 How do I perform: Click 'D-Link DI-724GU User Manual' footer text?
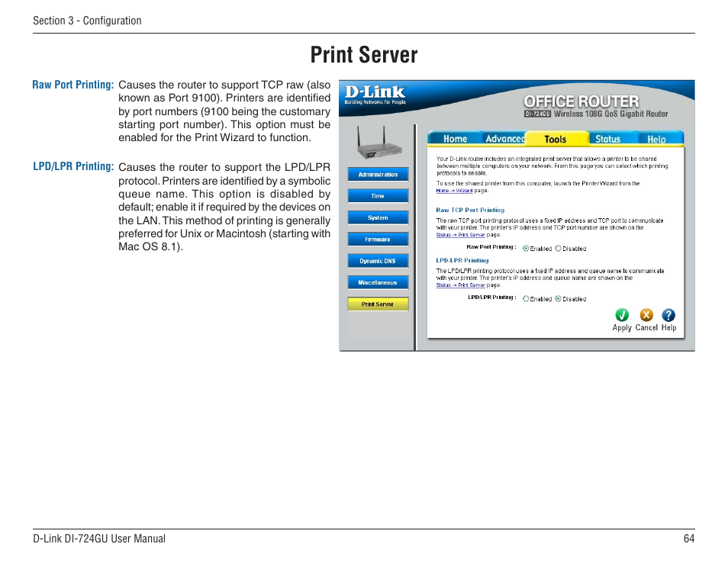(x=99, y=539)
